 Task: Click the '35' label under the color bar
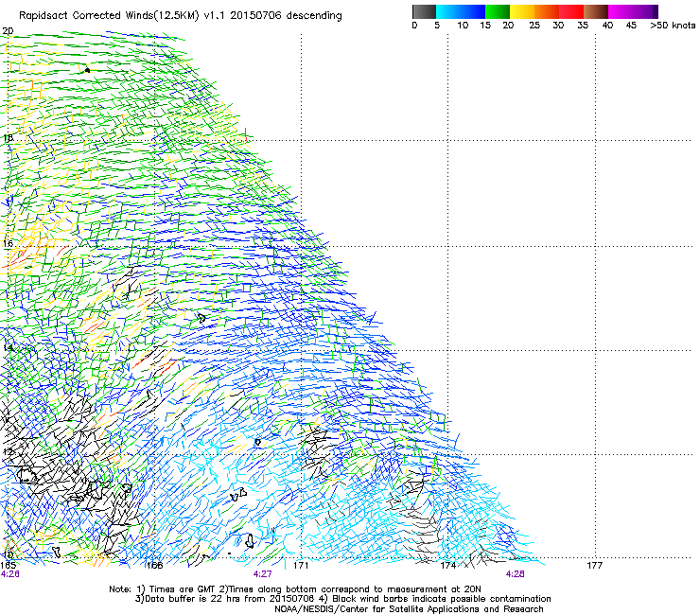[x=583, y=26]
